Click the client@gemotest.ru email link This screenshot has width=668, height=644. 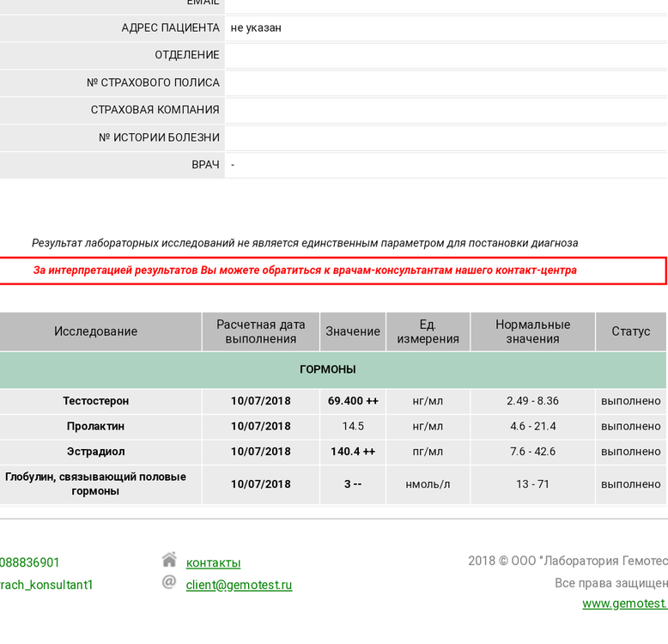[239, 586]
